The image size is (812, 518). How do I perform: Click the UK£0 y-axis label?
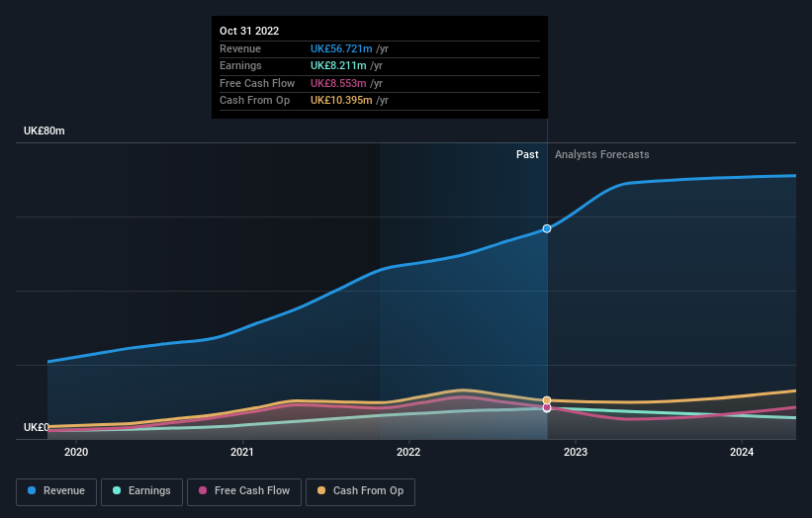36,427
